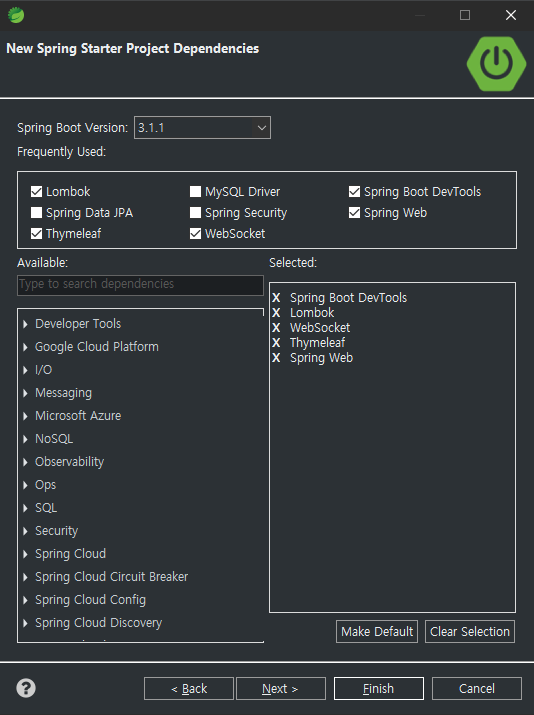Close the dialog with the X button
The height and width of the screenshot is (715, 534).
511,15
